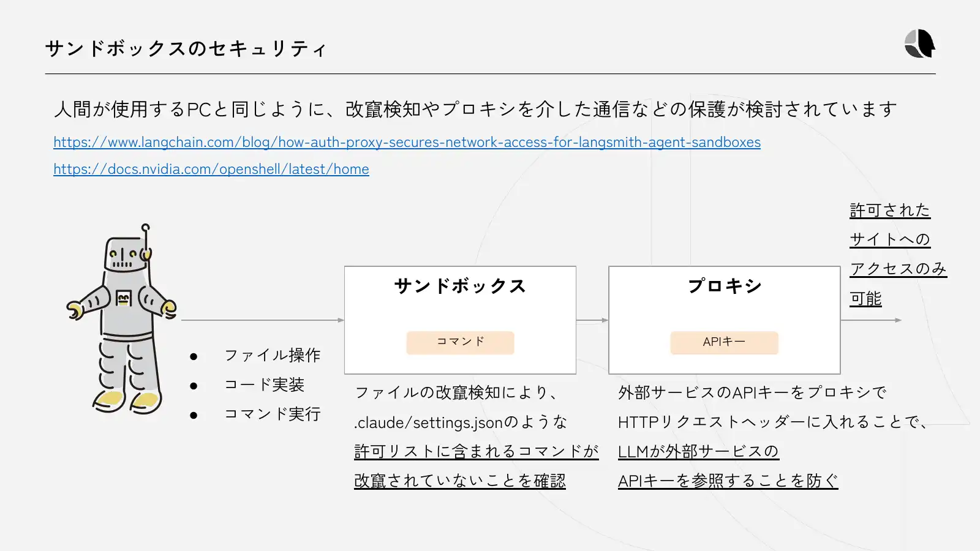980x551 pixels.
Task: Click the bullet text コマンド実行
Action: [x=273, y=414]
